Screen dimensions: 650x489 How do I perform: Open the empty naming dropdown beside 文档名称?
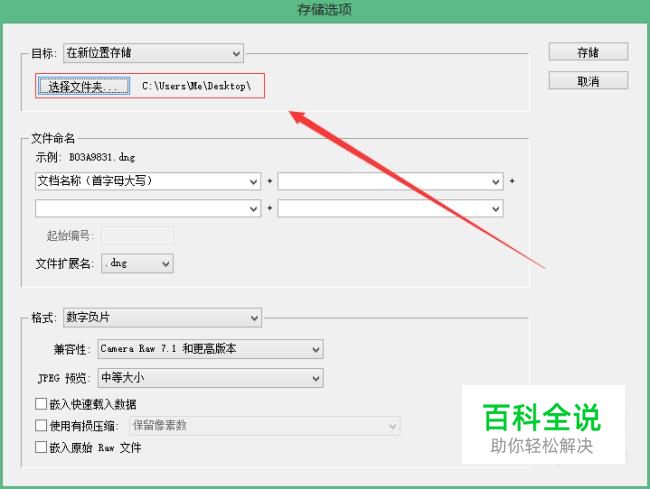click(390, 181)
